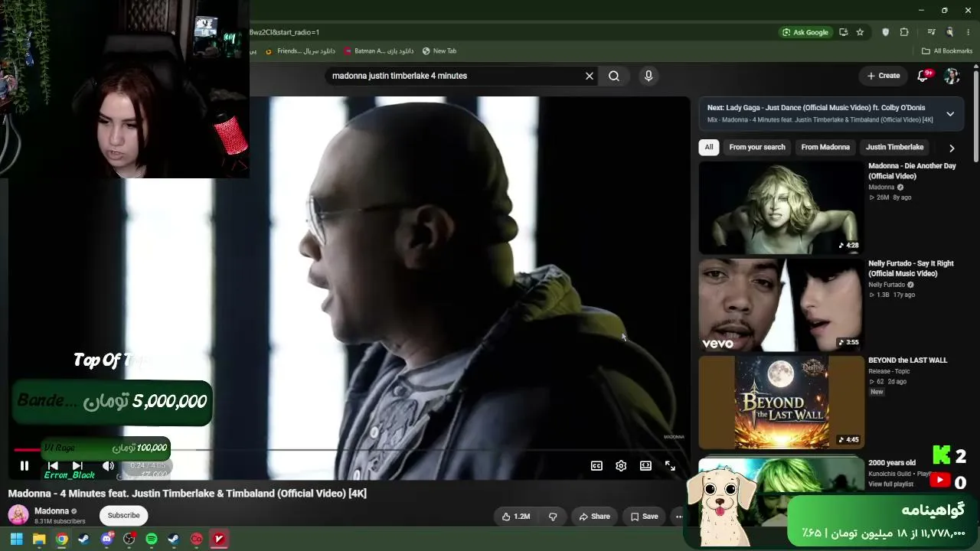The width and height of the screenshot is (980, 551).
Task: Click the install app icon in the address bar
Action: pyautogui.click(x=843, y=32)
